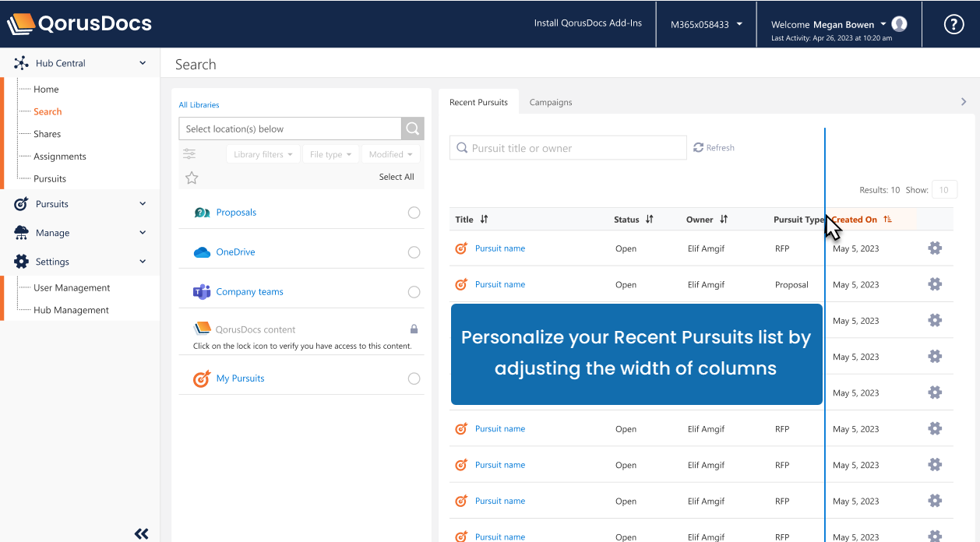Click the Created On sort indicator
The height and width of the screenshot is (542, 980).
pyautogui.click(x=887, y=220)
